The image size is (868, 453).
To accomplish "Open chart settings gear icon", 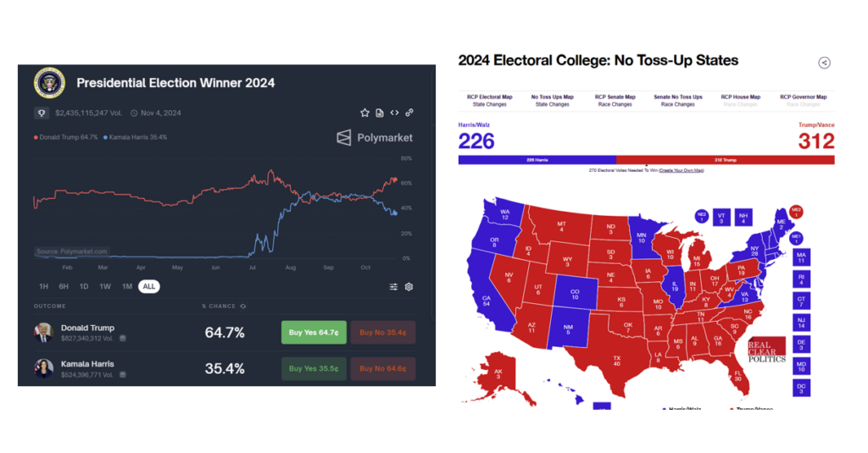I will (x=409, y=287).
